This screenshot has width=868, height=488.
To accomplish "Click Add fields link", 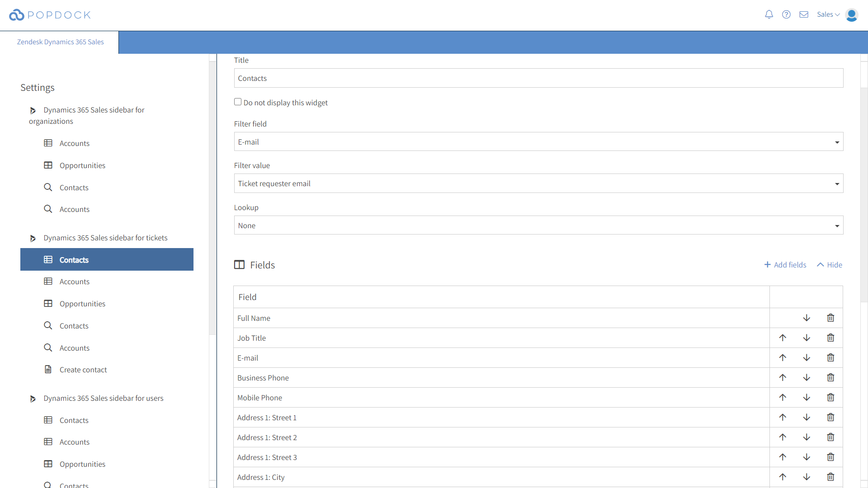I will [785, 265].
